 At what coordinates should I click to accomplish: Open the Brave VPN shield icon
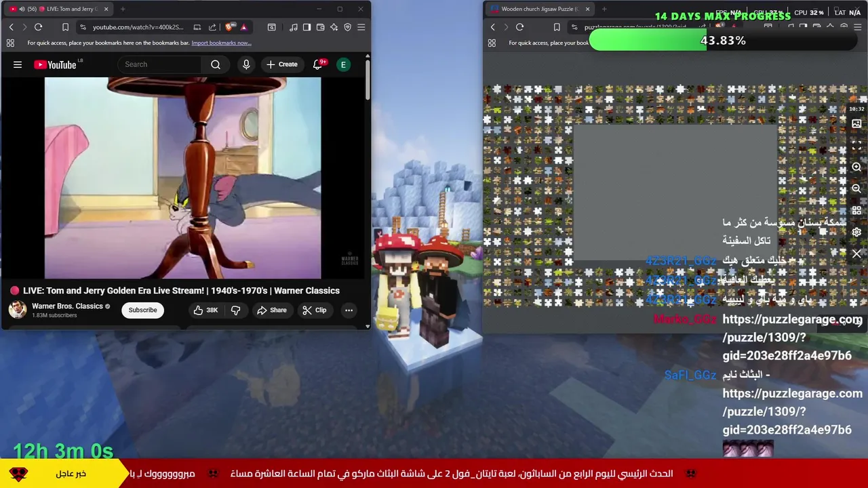tap(347, 27)
